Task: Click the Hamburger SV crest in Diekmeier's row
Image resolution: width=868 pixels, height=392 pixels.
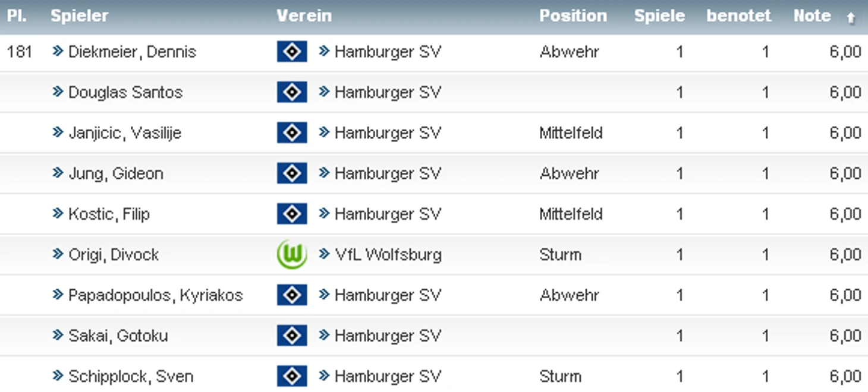Action: 292,52
